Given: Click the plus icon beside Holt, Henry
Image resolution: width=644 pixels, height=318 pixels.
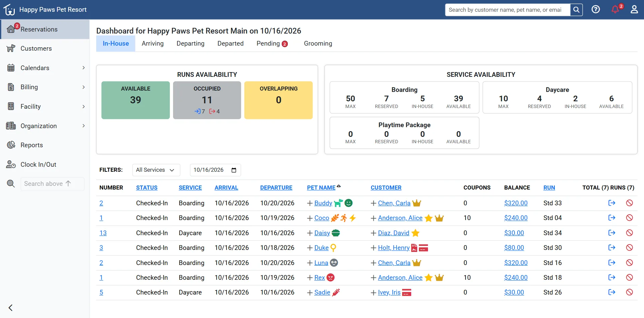Looking at the screenshot, I should click(374, 248).
